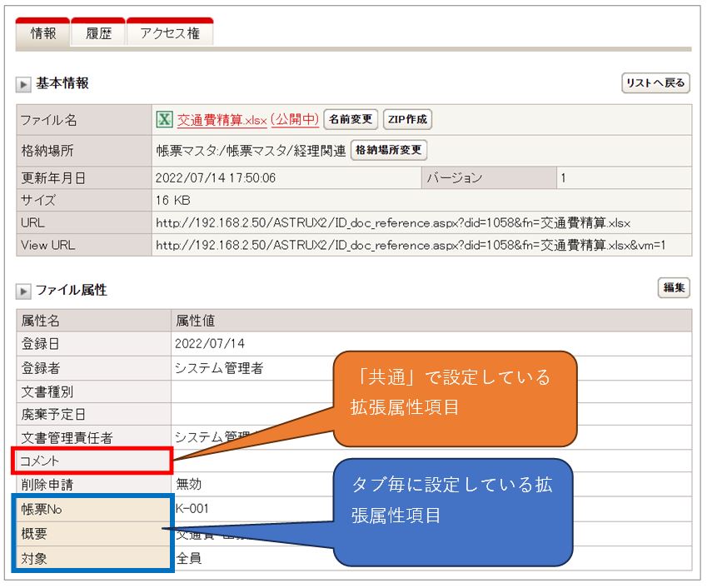Open the 履歴 tab
The width and height of the screenshot is (707, 588).
click(98, 33)
